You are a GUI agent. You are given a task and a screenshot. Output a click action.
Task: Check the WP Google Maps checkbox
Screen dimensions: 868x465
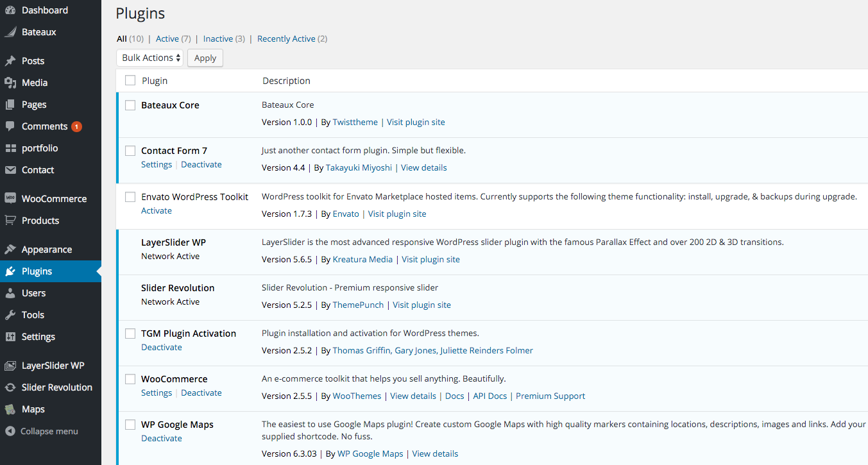coord(130,425)
